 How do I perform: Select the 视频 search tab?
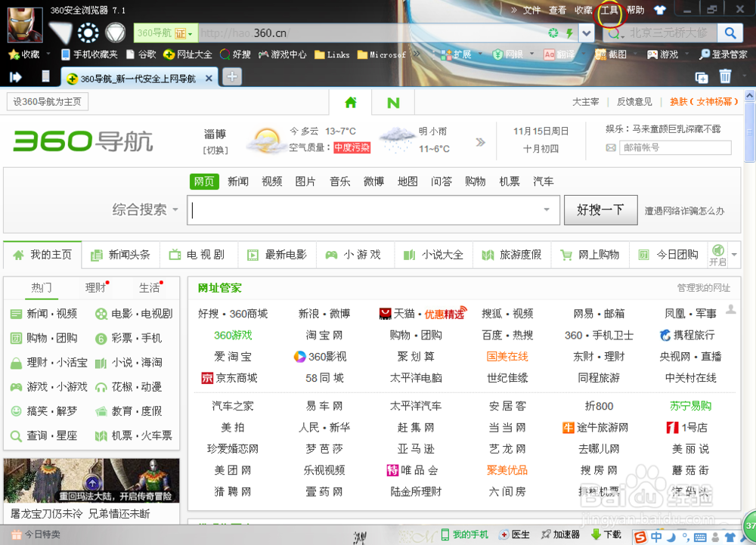pyautogui.click(x=272, y=181)
